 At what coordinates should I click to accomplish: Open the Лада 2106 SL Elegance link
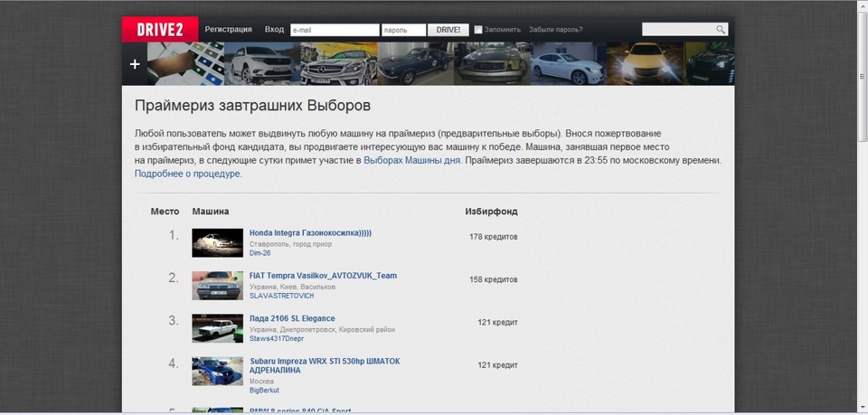[x=292, y=318]
